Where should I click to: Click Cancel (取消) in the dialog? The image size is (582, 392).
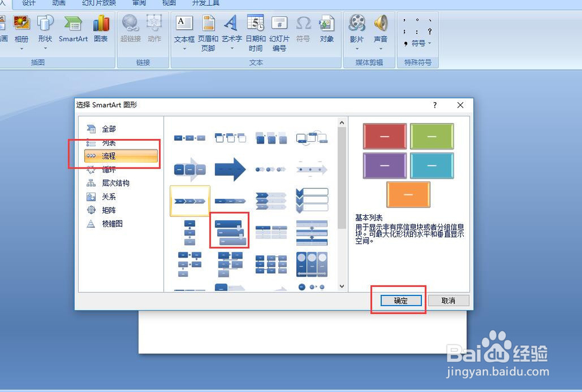(448, 300)
